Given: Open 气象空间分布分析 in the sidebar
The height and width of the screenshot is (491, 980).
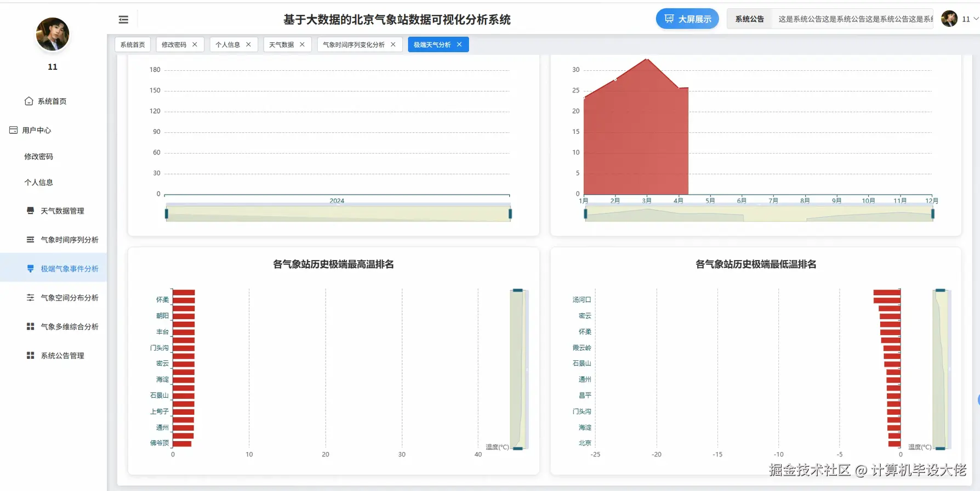Looking at the screenshot, I should pos(69,298).
